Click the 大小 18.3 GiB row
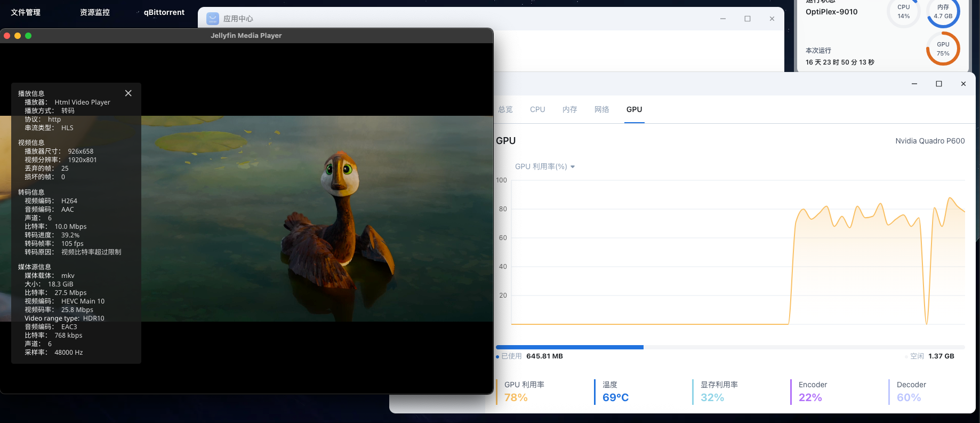 point(49,284)
